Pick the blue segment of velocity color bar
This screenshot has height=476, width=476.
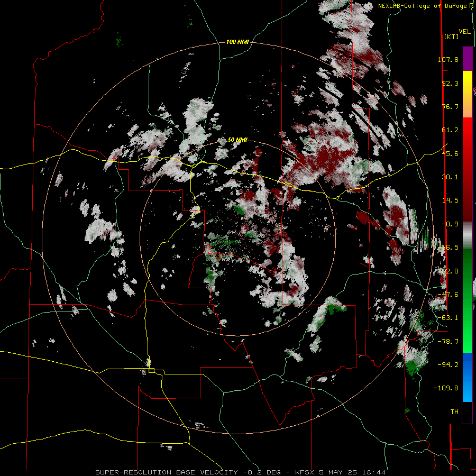coord(467,377)
